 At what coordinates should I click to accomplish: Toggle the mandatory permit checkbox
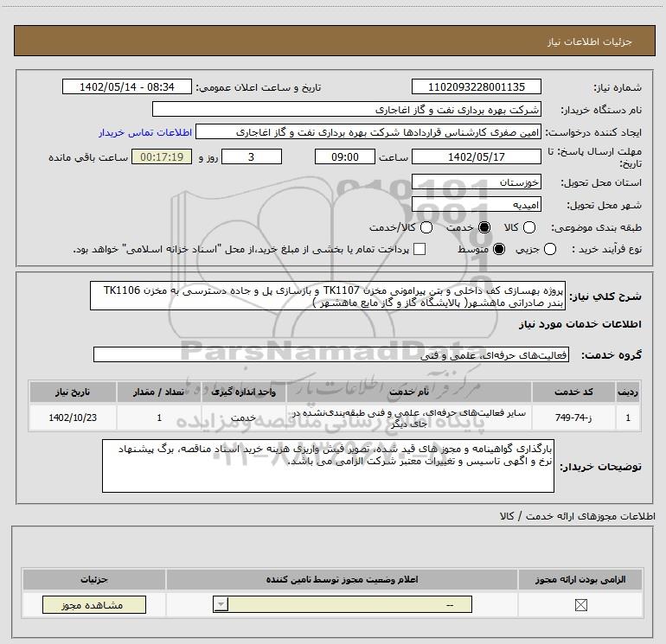pyautogui.click(x=580, y=605)
